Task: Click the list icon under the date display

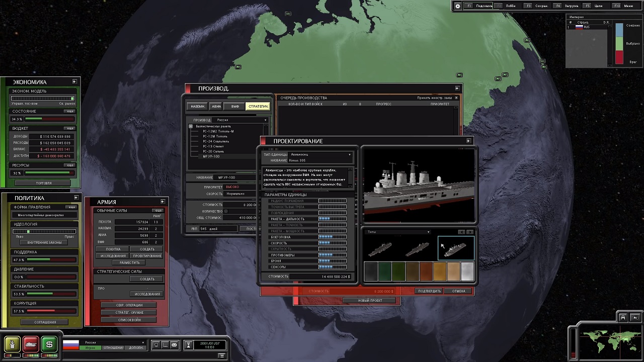Action: click(221, 356)
